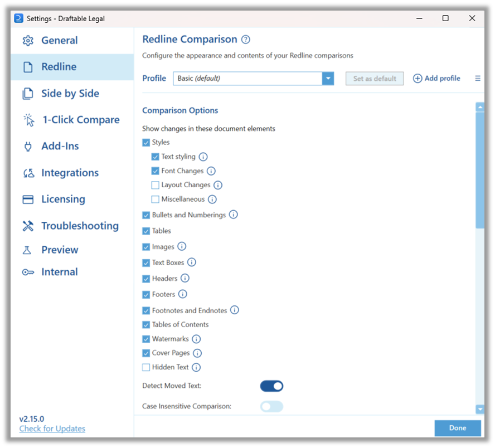The height and width of the screenshot is (448, 495).
Task: Click the 1-Click Compare cursor icon
Action: tap(29, 120)
